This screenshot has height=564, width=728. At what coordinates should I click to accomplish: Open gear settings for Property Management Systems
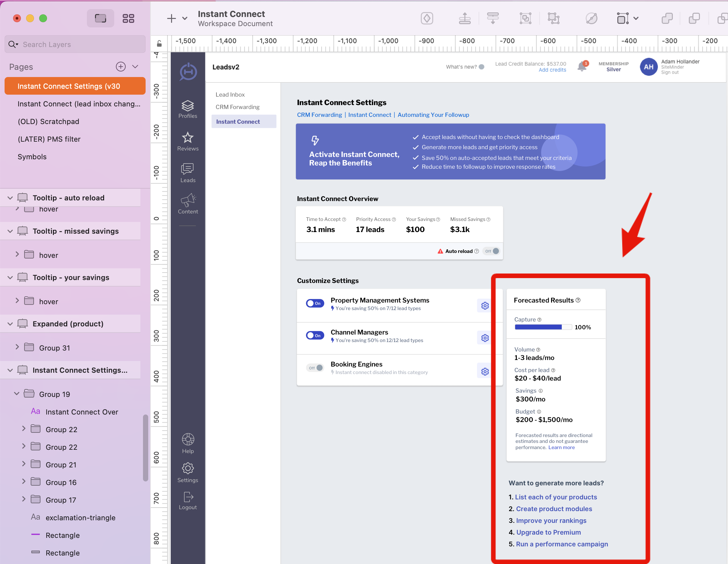click(485, 306)
